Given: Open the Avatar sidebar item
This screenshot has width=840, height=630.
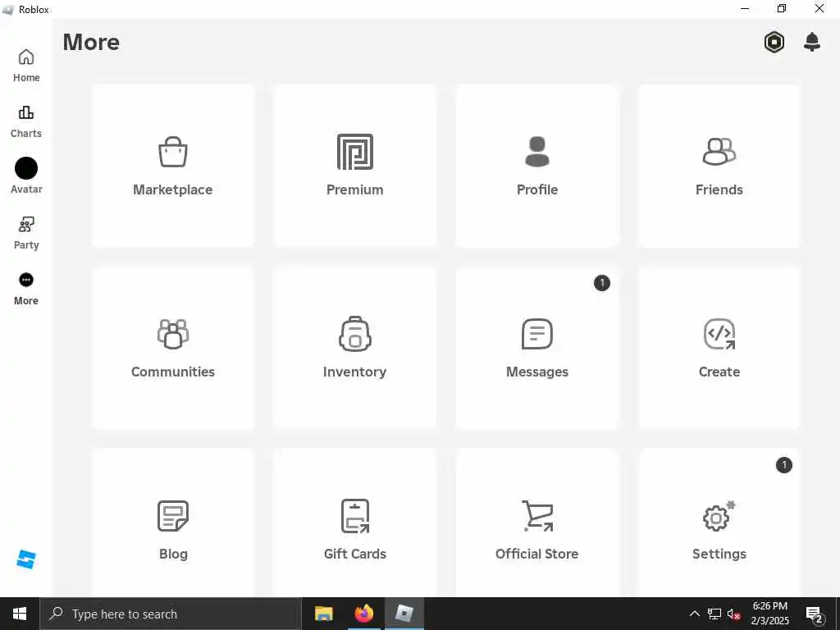Looking at the screenshot, I should (26, 176).
